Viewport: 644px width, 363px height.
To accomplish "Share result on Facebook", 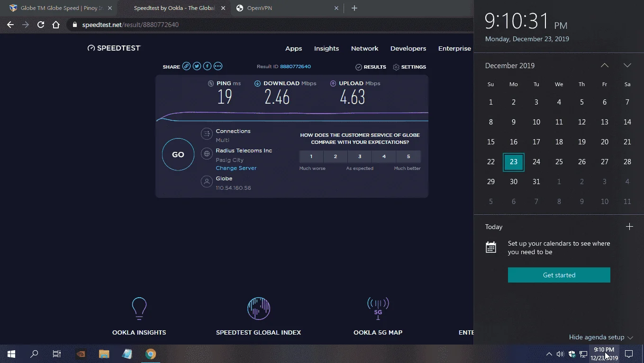I will [207, 67].
